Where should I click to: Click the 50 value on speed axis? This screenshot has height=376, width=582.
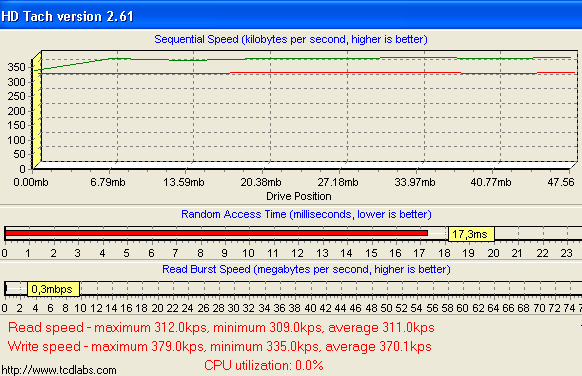pos(19,154)
